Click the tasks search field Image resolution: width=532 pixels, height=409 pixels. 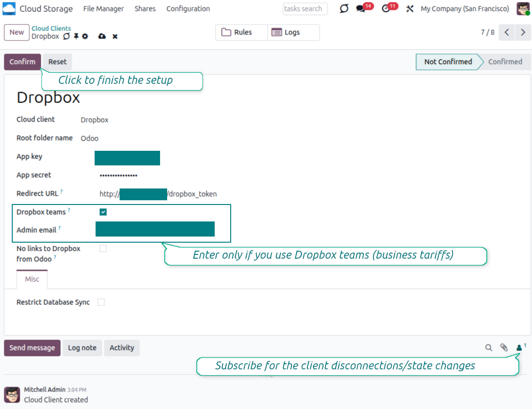tap(305, 8)
